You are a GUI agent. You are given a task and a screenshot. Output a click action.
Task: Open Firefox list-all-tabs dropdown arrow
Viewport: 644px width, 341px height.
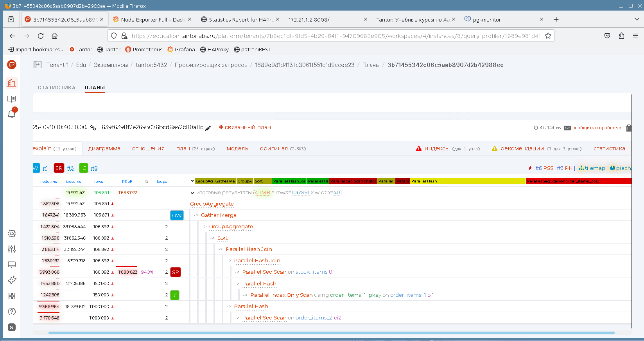637,19
